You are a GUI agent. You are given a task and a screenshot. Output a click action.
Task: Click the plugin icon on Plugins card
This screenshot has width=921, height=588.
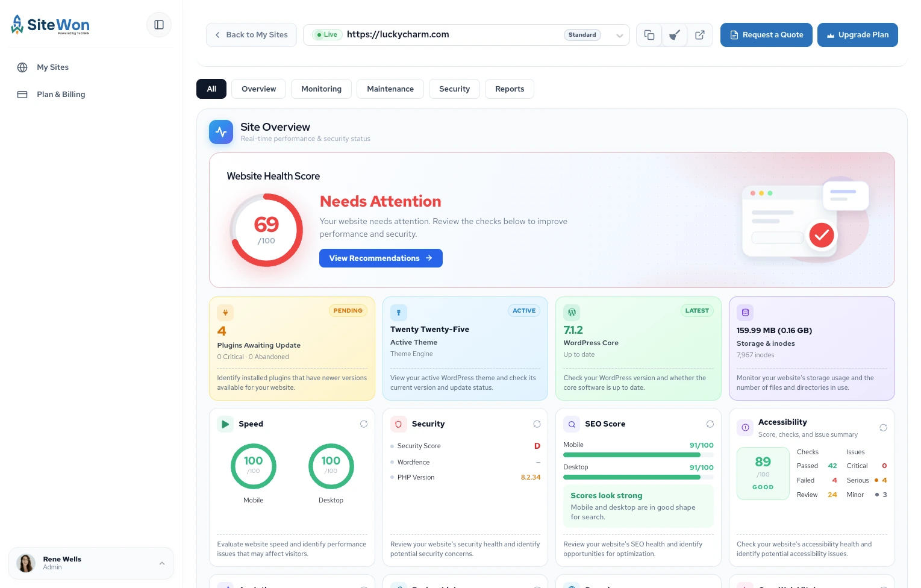[225, 312]
